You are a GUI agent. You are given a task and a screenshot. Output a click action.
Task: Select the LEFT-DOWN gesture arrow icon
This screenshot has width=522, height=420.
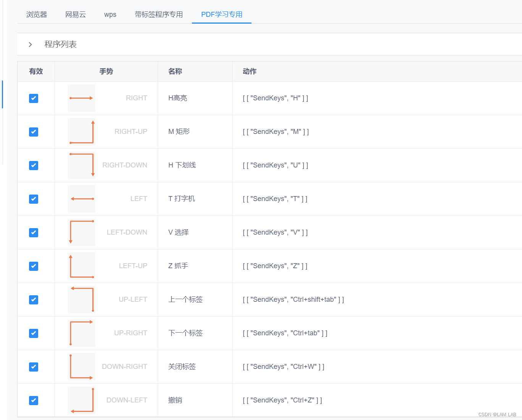82,232
